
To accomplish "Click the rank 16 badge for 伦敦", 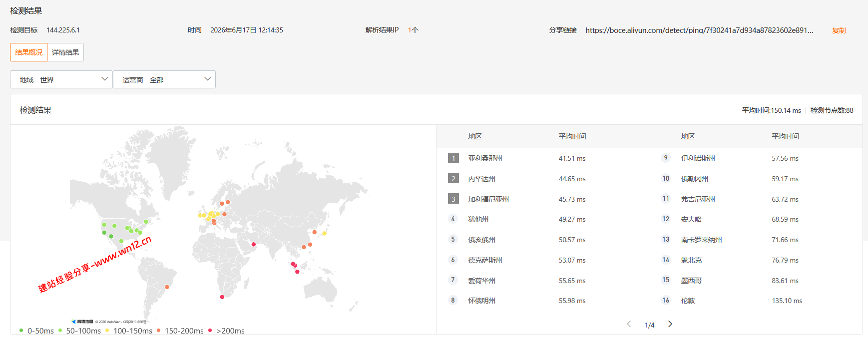I will coord(666,300).
